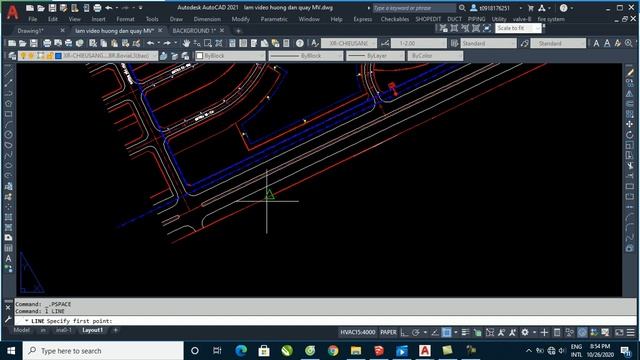Switch to the BACKGROUND 1 file tab
The image size is (640, 360).
point(193,31)
